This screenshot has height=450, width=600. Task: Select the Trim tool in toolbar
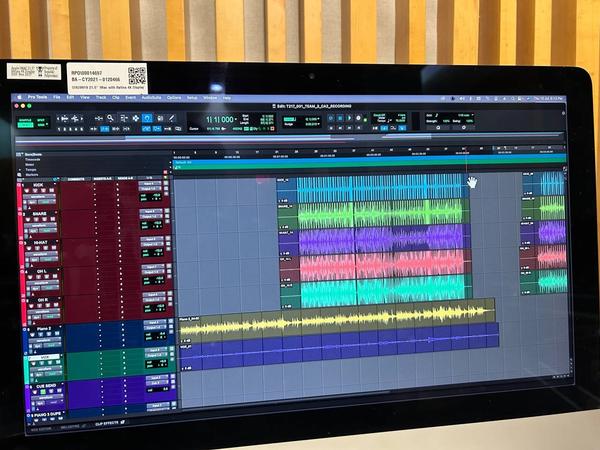pyautogui.click(x=121, y=118)
